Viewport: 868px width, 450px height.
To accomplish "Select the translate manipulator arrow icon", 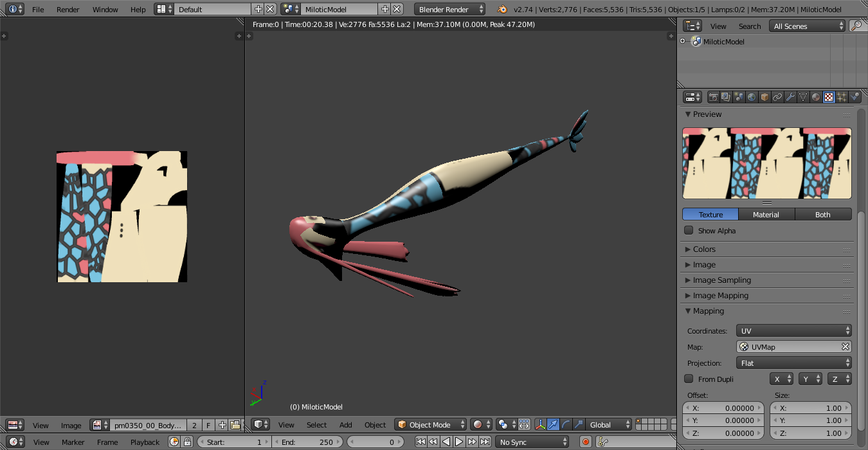I will 553,424.
